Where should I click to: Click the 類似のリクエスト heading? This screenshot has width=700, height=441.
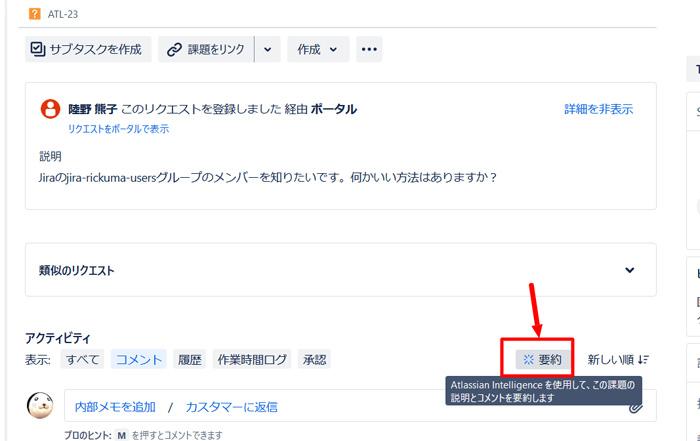click(x=76, y=270)
